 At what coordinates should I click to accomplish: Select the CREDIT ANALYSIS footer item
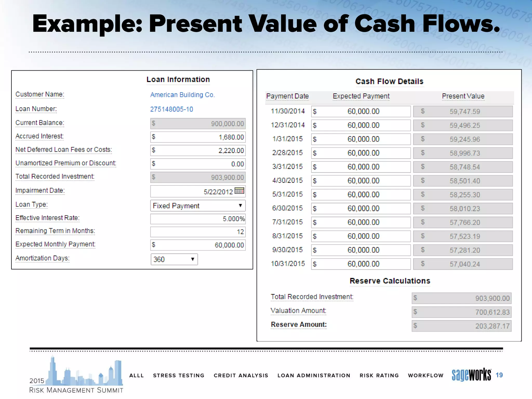click(241, 375)
